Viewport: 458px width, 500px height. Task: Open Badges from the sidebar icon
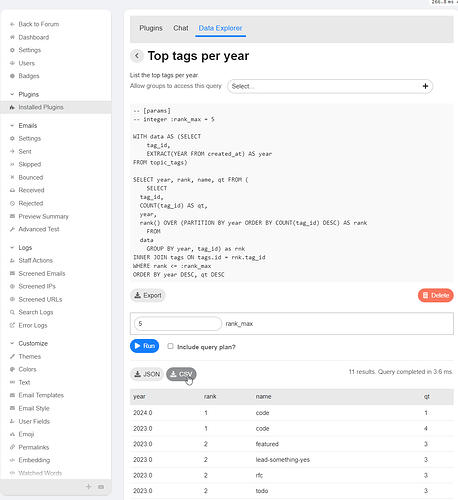(12, 76)
